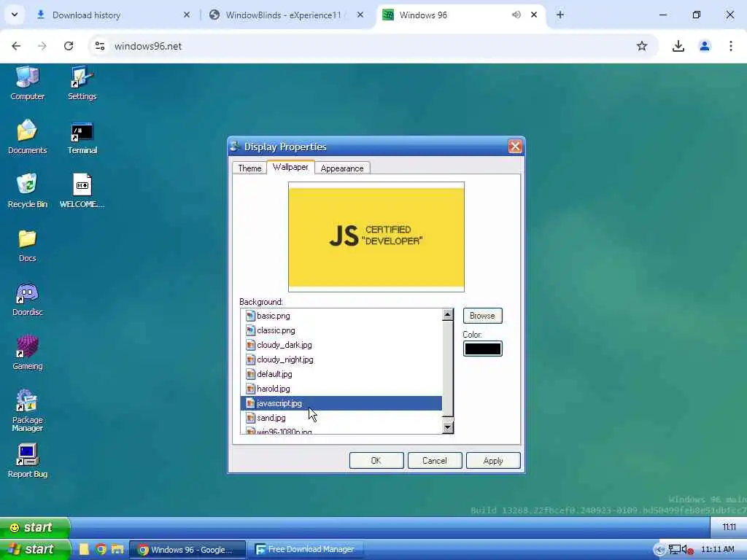Click the JS Certified Developer wallpaper preview
747x560 pixels.
click(x=376, y=237)
